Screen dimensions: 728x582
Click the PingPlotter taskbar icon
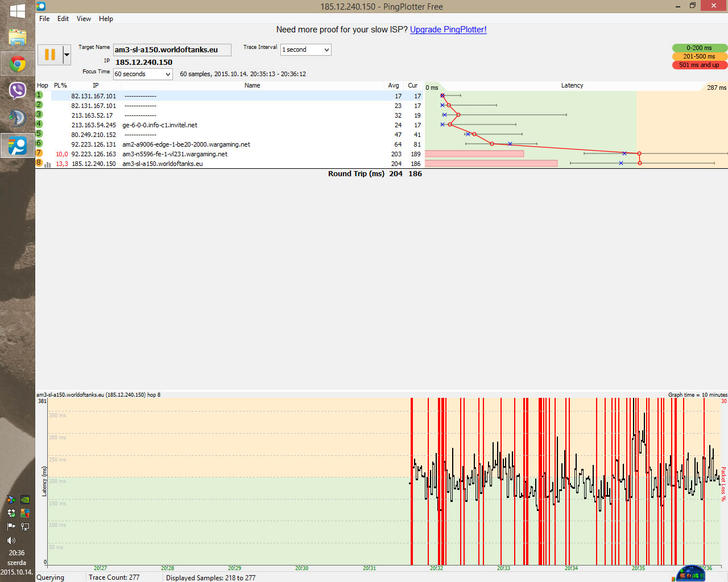[17, 145]
